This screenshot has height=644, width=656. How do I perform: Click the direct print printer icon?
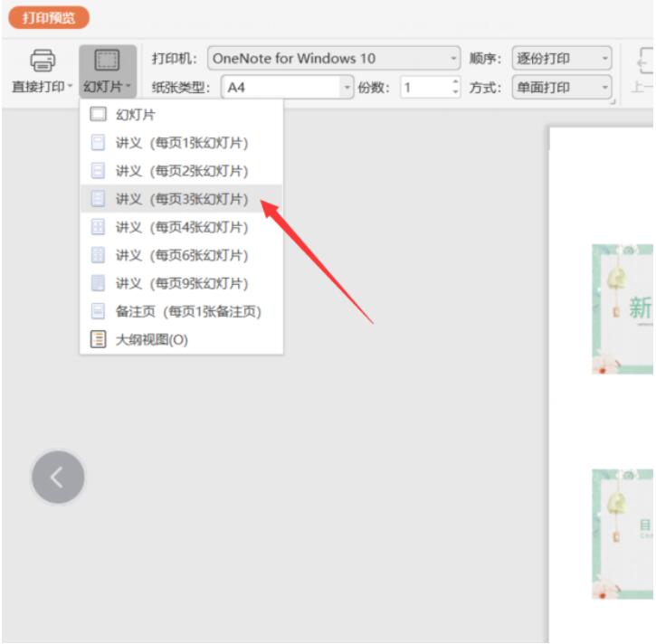[43, 61]
